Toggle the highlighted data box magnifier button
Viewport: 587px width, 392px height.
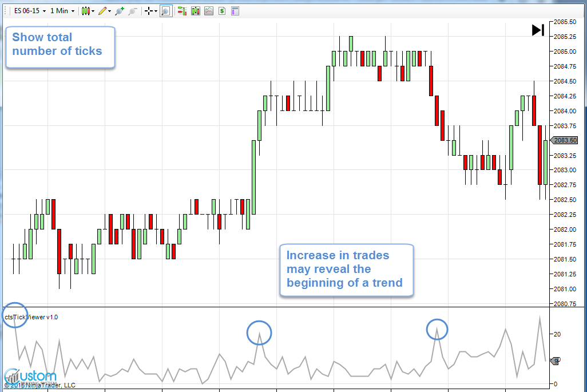pyautogui.click(x=166, y=11)
